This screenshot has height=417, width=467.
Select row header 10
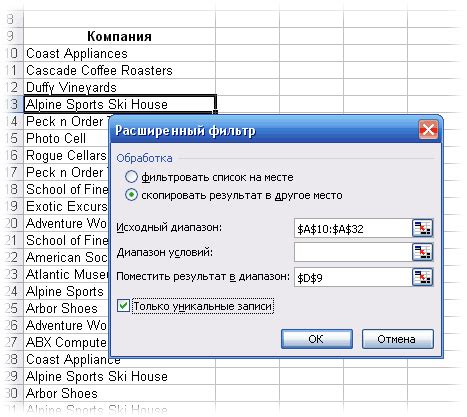click(12, 53)
